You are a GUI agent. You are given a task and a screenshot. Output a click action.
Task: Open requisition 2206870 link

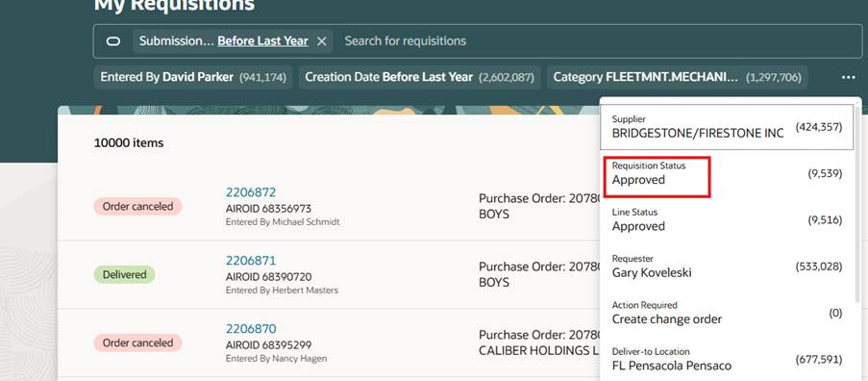tap(251, 328)
